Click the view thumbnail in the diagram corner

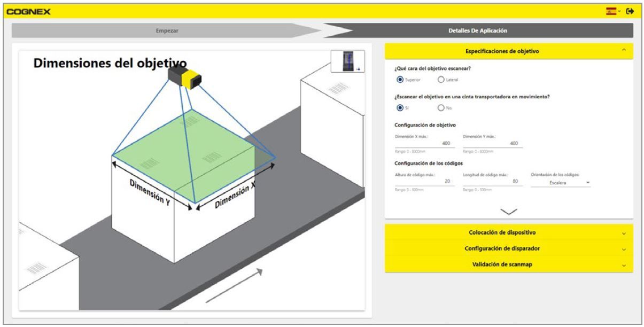347,61
